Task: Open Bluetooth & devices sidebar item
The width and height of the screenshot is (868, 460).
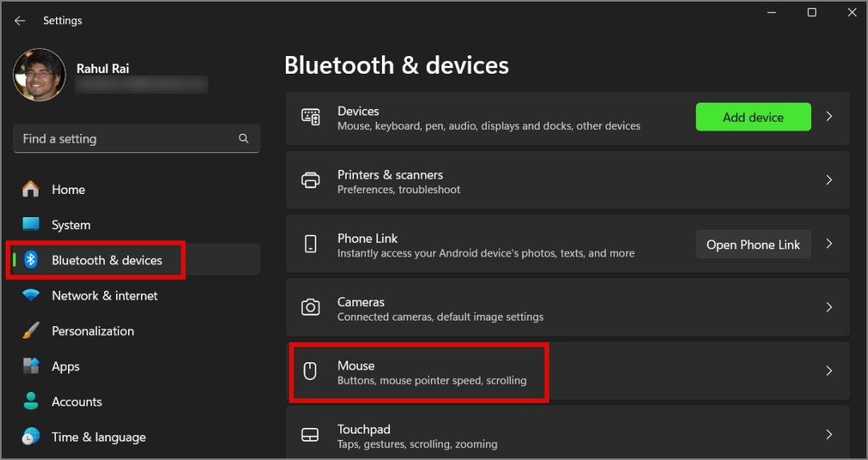Action: tap(106, 260)
